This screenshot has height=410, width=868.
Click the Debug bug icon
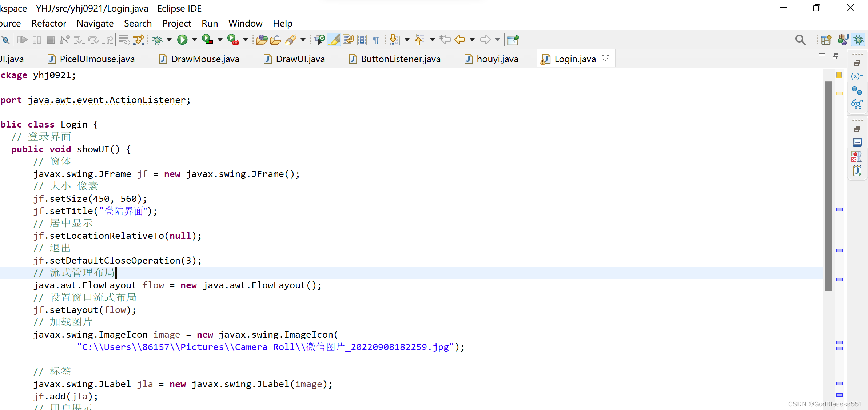tap(158, 40)
